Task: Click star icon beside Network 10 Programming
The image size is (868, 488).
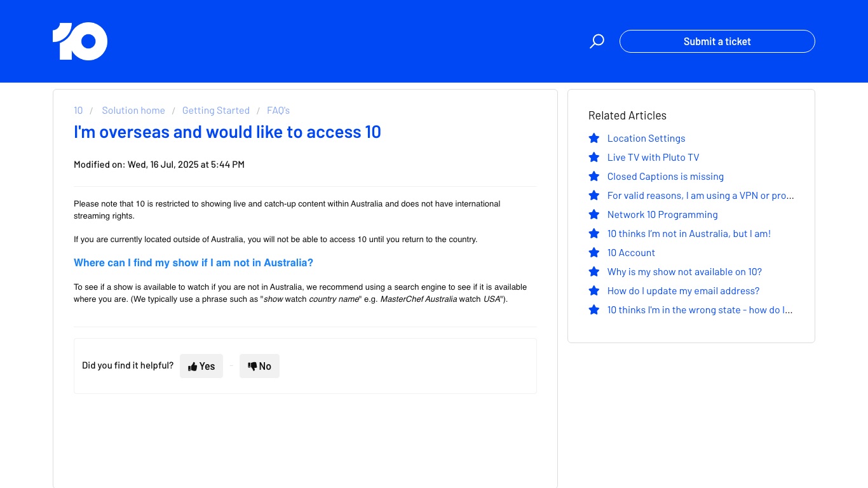Action: [x=594, y=214]
